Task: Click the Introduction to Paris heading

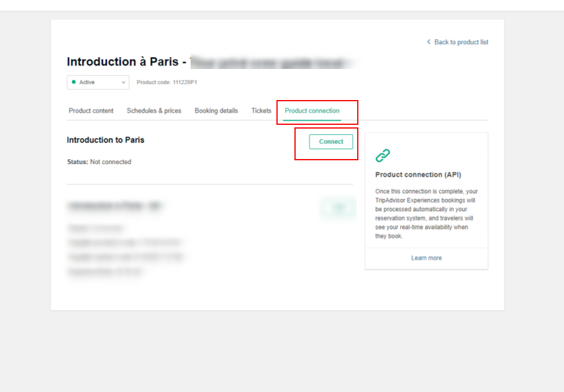Action: pyautogui.click(x=106, y=140)
